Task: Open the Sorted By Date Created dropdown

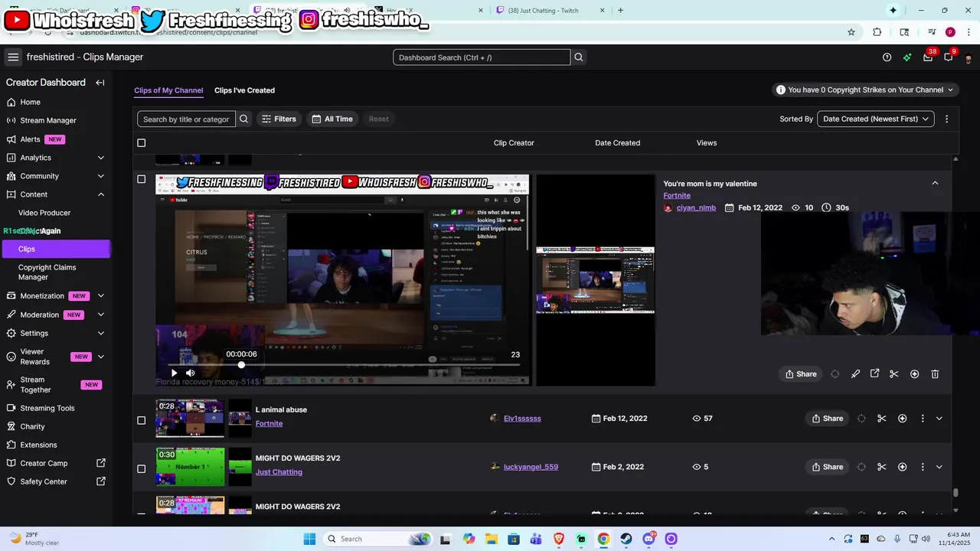Action: coord(876,119)
